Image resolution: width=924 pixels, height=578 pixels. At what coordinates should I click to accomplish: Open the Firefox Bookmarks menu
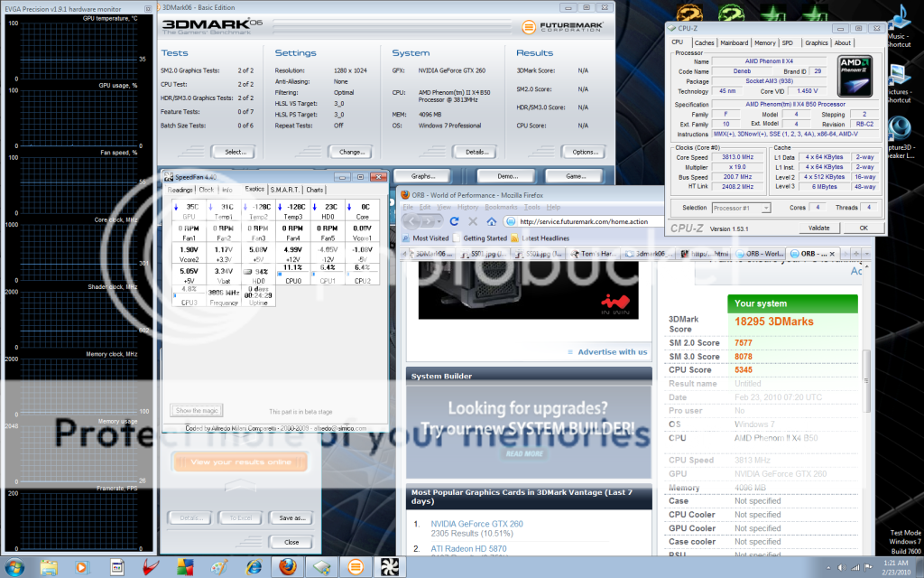click(501, 207)
